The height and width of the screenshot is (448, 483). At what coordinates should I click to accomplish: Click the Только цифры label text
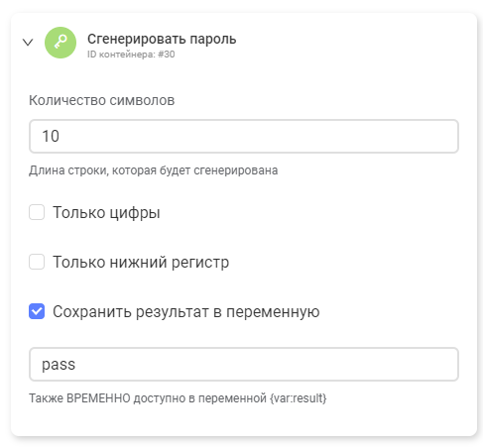(106, 212)
